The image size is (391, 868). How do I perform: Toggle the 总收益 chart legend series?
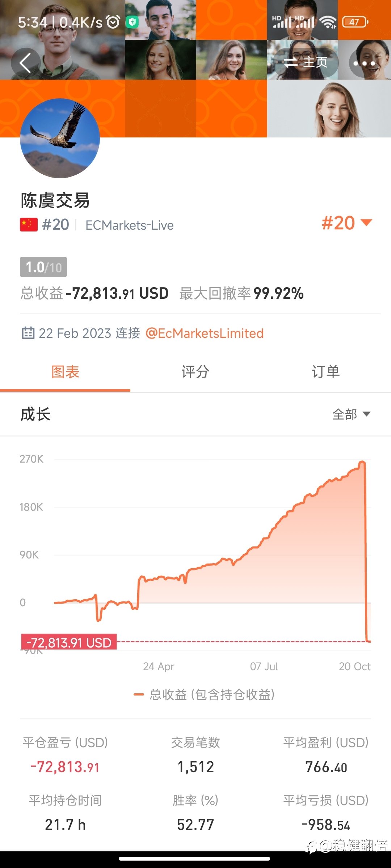point(204,694)
